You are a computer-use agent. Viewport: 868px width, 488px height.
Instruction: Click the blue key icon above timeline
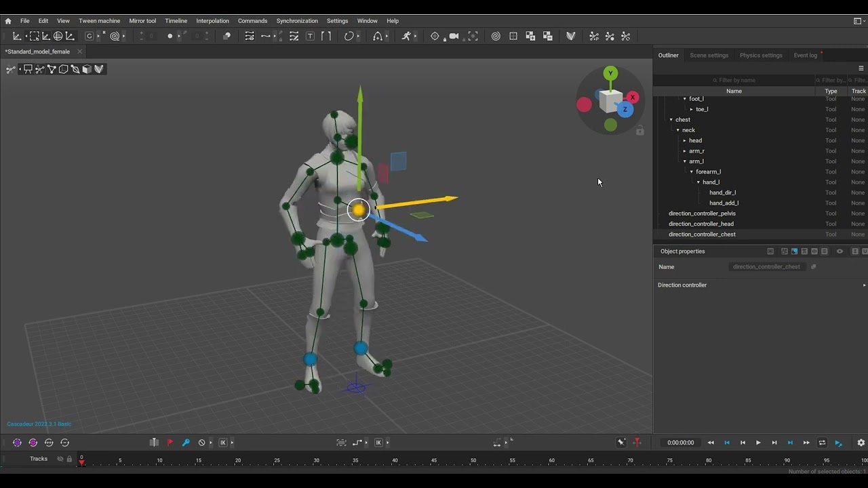pyautogui.click(x=186, y=443)
